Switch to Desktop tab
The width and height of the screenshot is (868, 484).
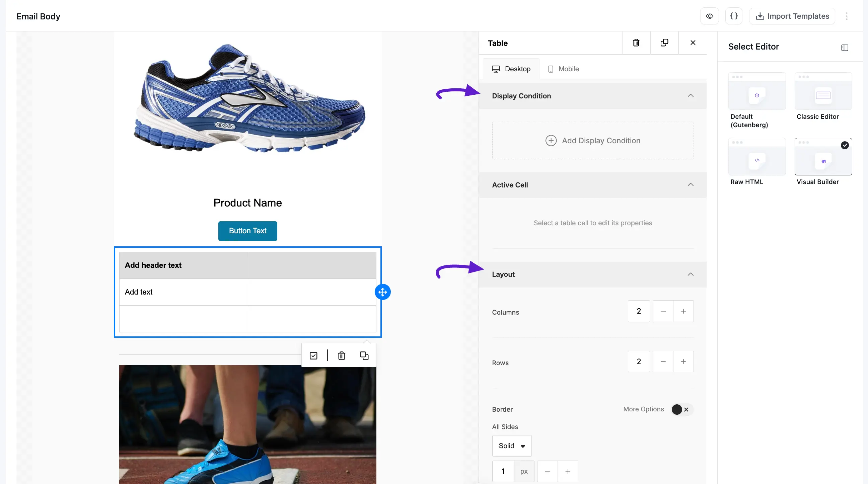[511, 69]
